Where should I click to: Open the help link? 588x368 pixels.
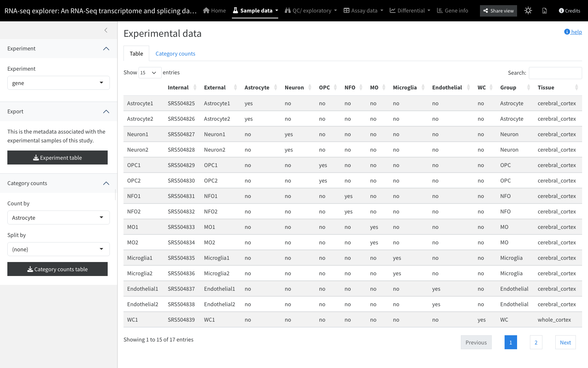[x=573, y=32]
